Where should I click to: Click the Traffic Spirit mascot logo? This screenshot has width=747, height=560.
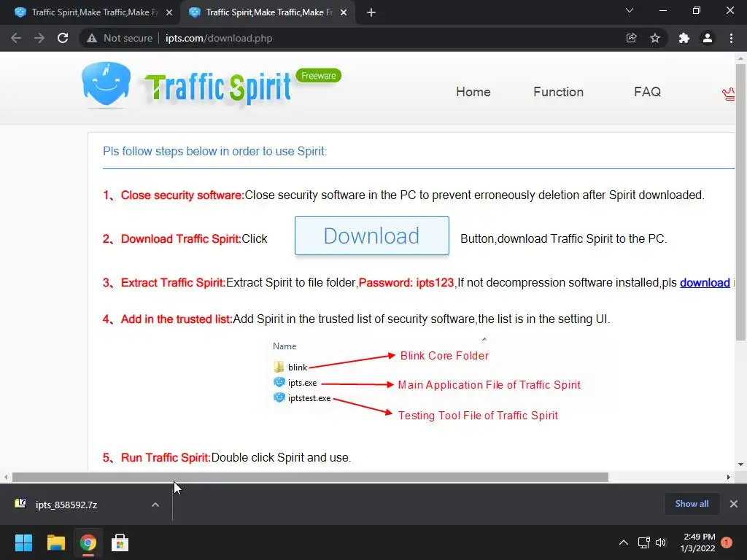[107, 84]
